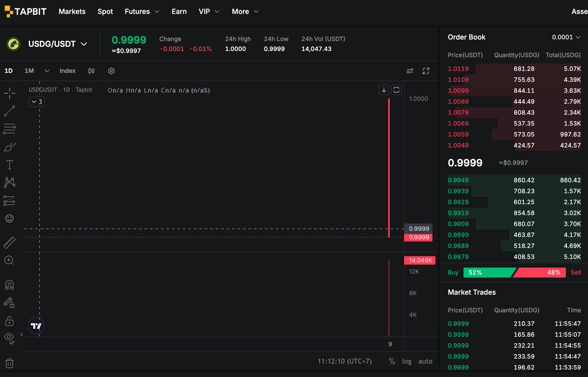This screenshot has height=377, width=588.
Task: Select the crosshair cursor tool
Action: 10,93
